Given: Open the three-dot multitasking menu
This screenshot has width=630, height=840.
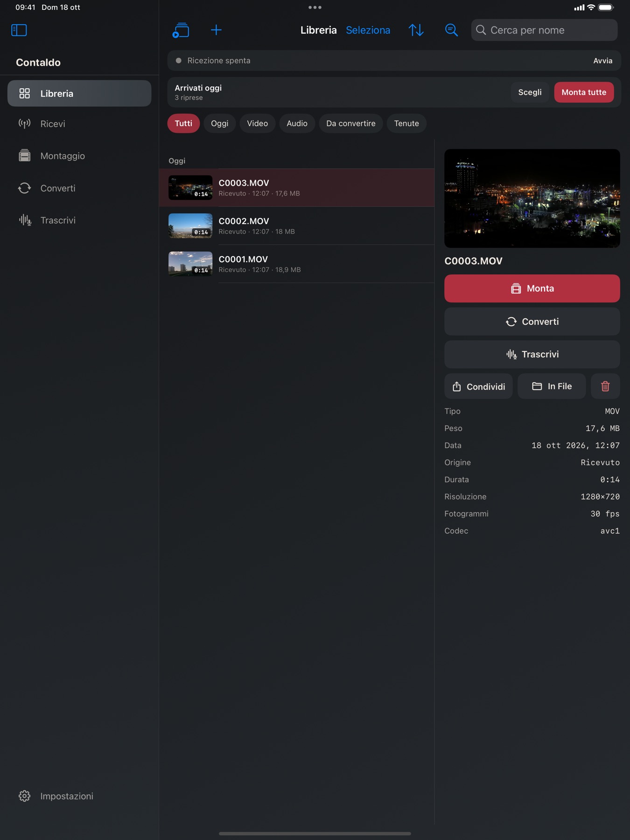Looking at the screenshot, I should (315, 7).
